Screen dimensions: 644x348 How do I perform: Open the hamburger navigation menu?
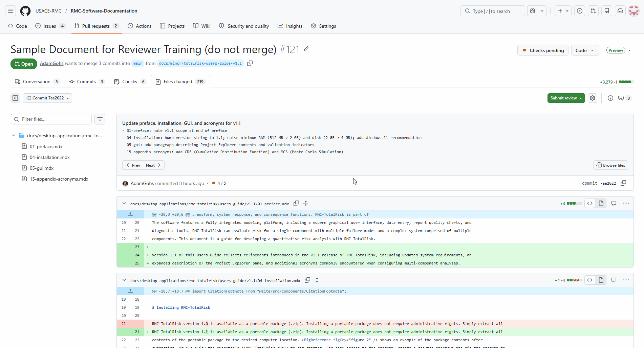tap(10, 11)
